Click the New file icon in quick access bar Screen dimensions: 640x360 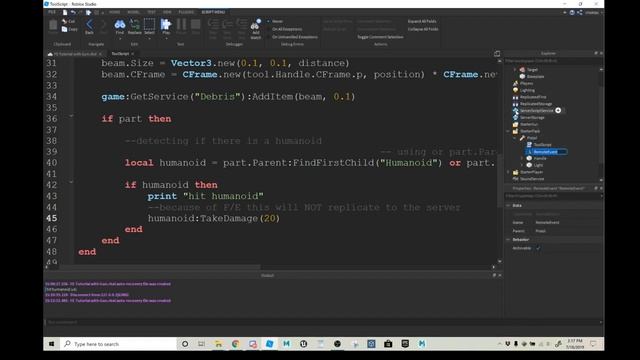point(65,12)
